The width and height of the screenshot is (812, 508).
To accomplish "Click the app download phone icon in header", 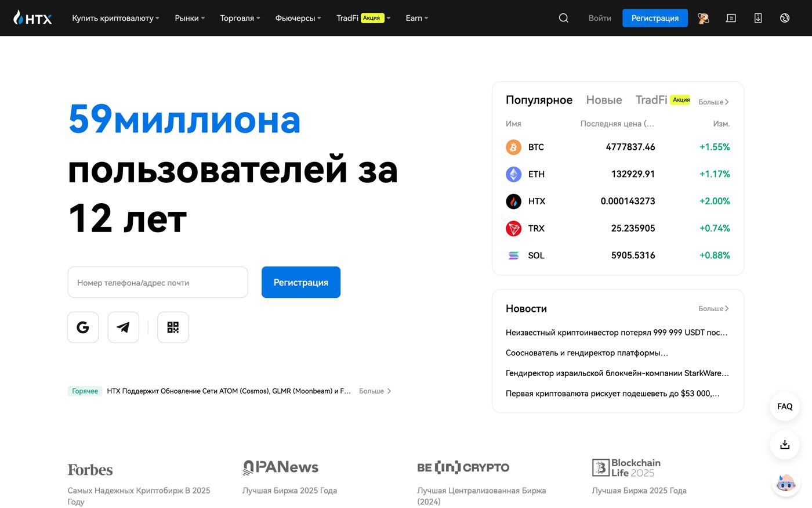I will [758, 18].
